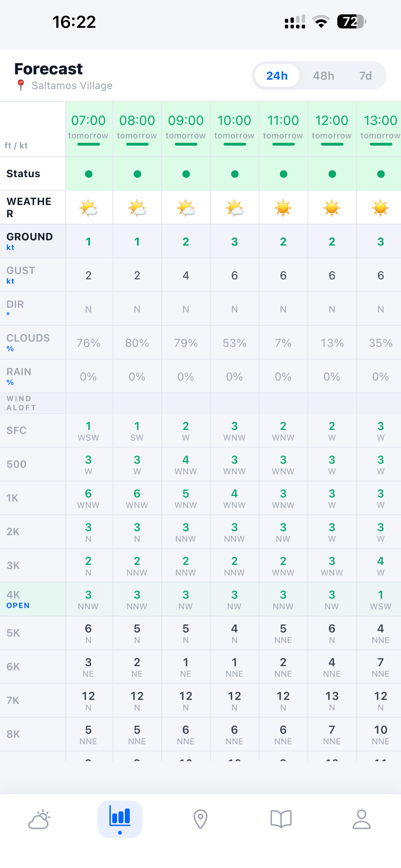The width and height of the screenshot is (401, 868).
Task: Open the location pin tab
Action: [x=200, y=819]
